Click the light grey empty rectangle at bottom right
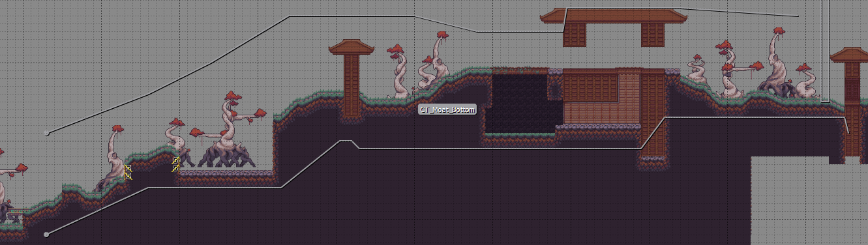This screenshot has height=245, width=868. pos(809,201)
